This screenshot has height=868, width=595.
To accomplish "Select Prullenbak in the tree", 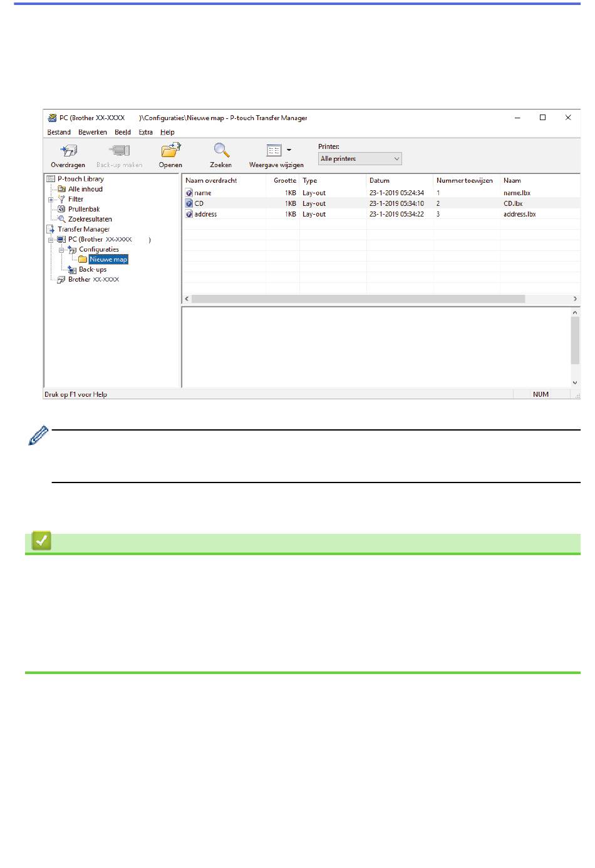I will point(84,209).
